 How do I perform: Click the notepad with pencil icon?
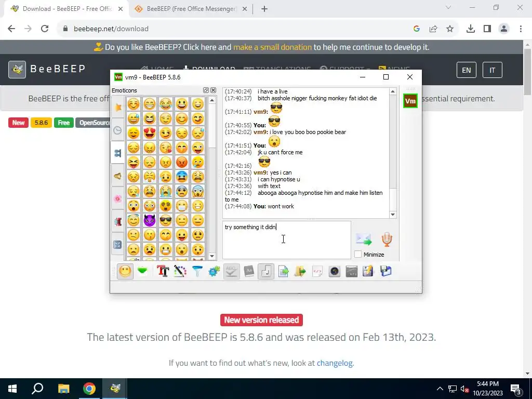click(x=368, y=271)
